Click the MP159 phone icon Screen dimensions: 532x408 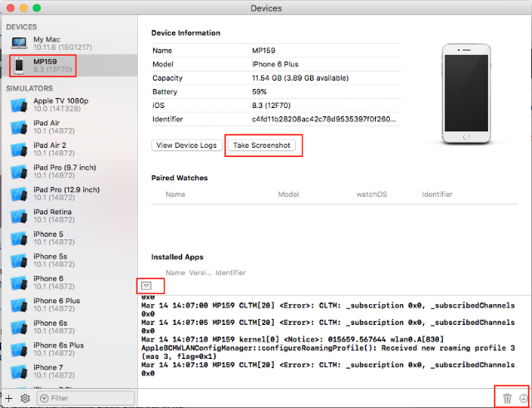(x=19, y=65)
